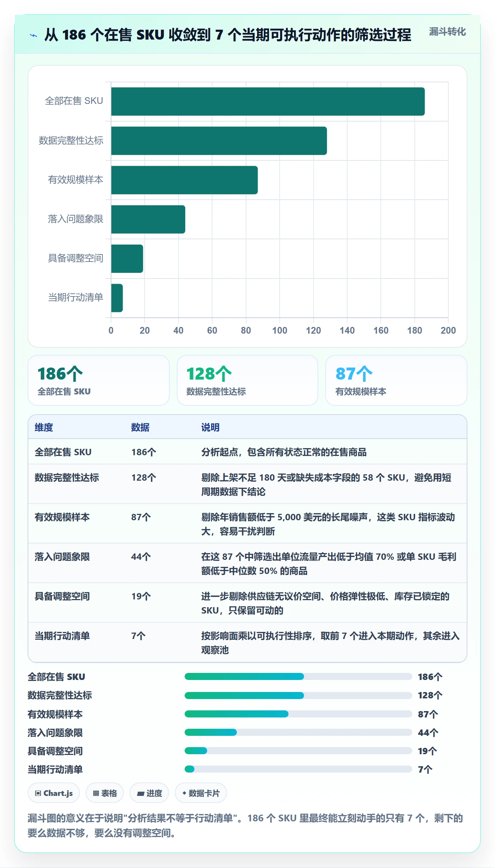Screen dimensions: 495x868
Task: Click the progress bar for 全部在售 SKU
Action: point(298,676)
